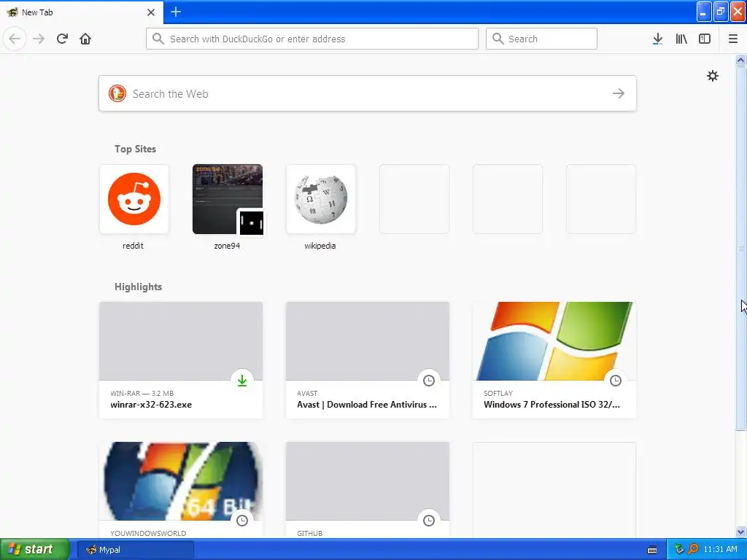Click the wikipedia label text
The width and height of the screenshot is (747, 560).
320,246
